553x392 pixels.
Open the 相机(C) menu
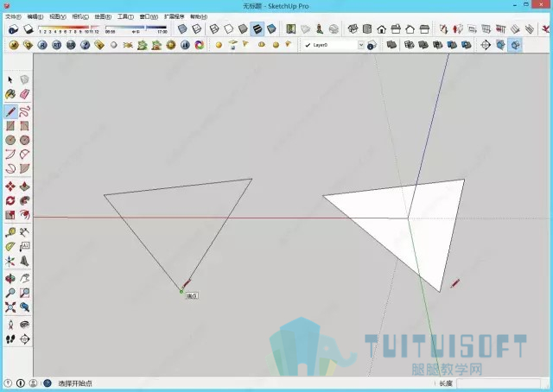pyautogui.click(x=80, y=16)
